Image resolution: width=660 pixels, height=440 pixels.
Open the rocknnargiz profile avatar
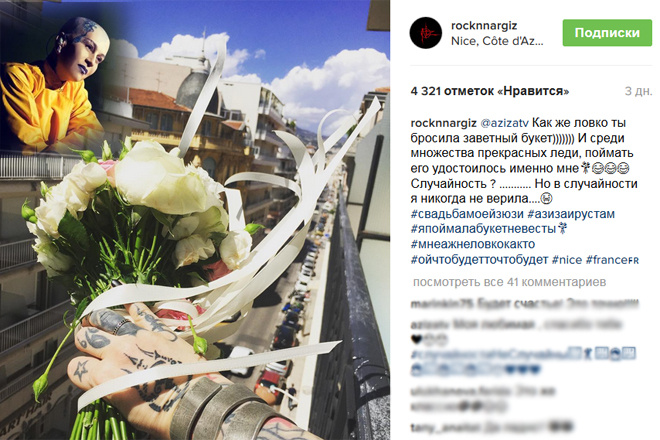(426, 33)
